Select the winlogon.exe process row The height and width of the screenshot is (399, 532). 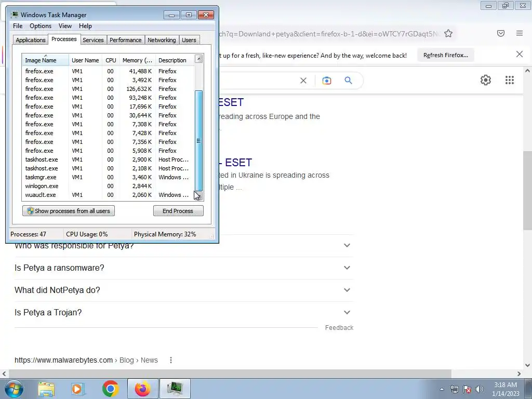(108, 186)
